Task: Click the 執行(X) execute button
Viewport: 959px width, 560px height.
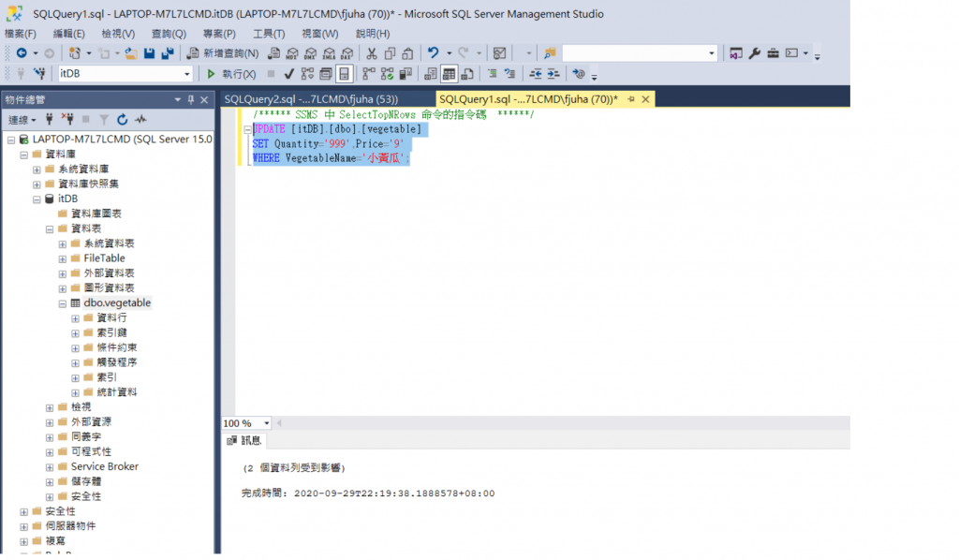Action: click(231, 74)
